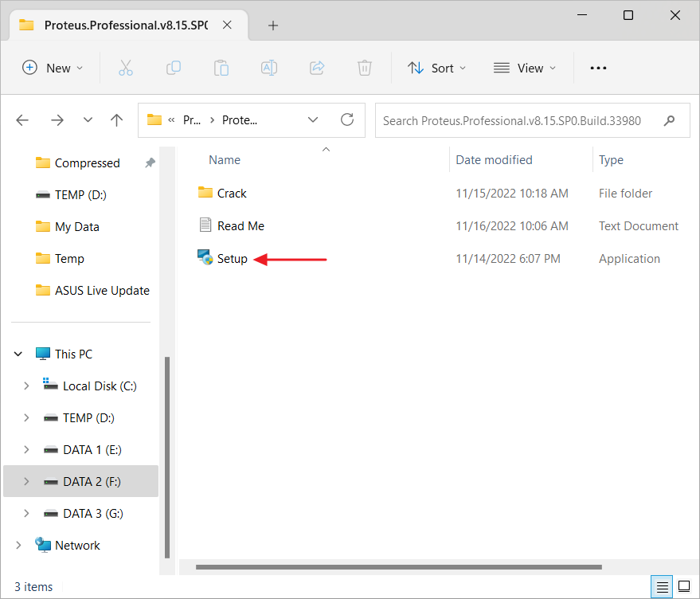
Task: Click the Paste clipboard icon
Action: (221, 68)
